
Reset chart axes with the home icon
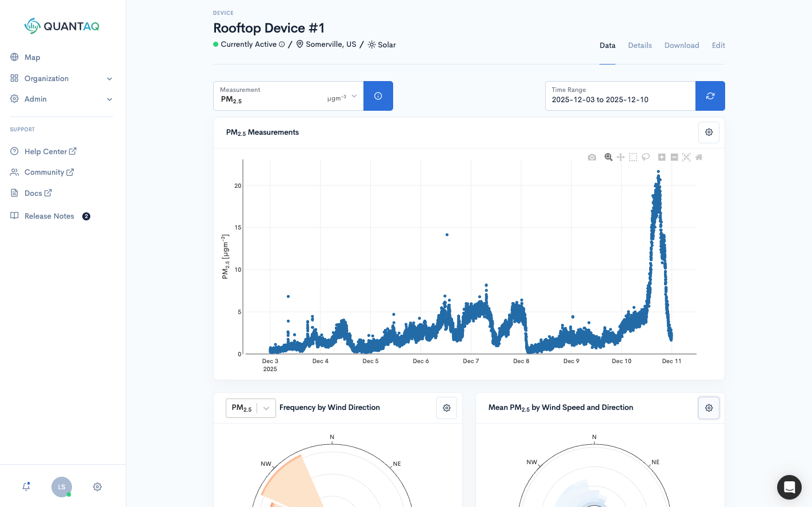pos(698,157)
